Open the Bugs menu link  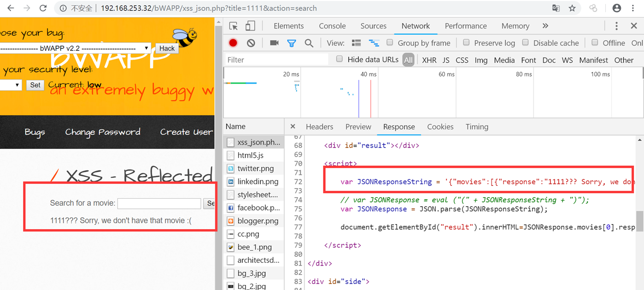[x=35, y=132]
